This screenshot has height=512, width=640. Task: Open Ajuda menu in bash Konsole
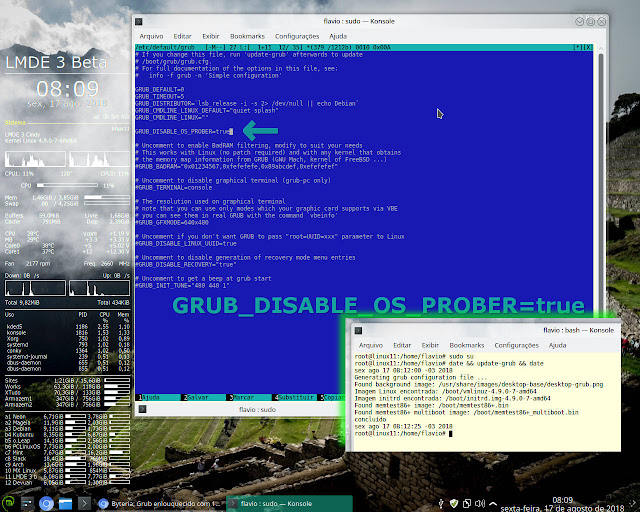(557, 345)
